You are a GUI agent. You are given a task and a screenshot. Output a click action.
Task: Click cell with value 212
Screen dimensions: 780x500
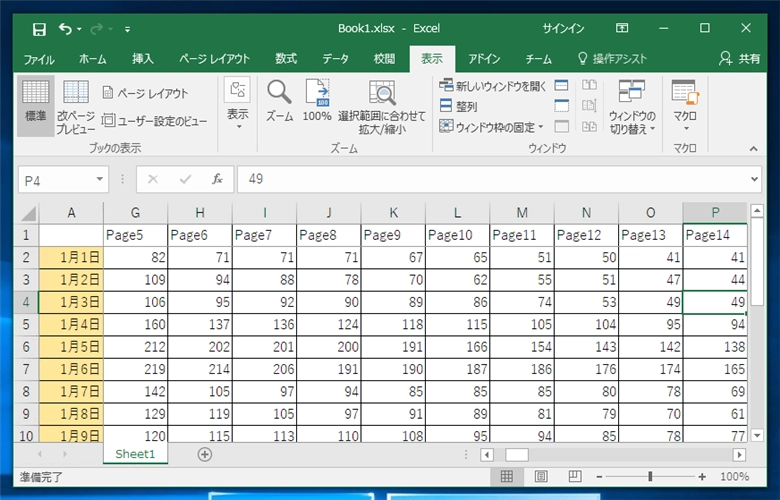[x=135, y=347]
